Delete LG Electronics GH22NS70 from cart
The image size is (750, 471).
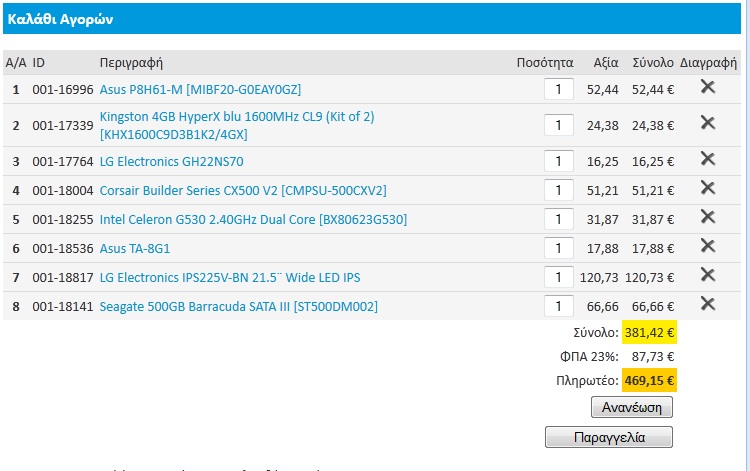(x=708, y=159)
